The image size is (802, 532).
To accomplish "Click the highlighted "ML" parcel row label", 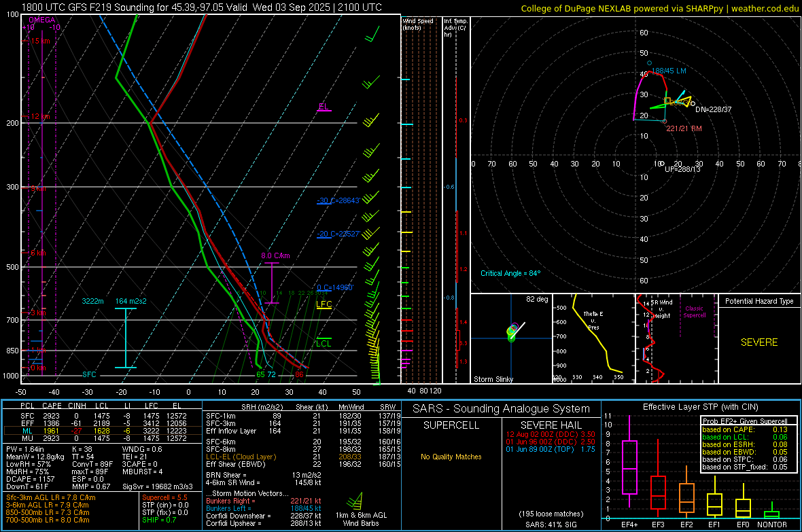I will click(27, 431).
